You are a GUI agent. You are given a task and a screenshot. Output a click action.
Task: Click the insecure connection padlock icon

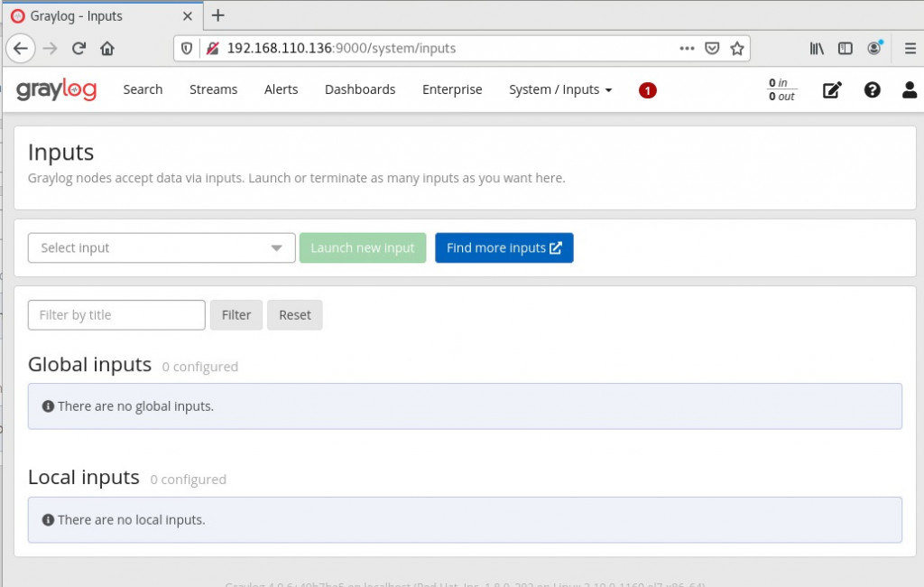(213, 49)
